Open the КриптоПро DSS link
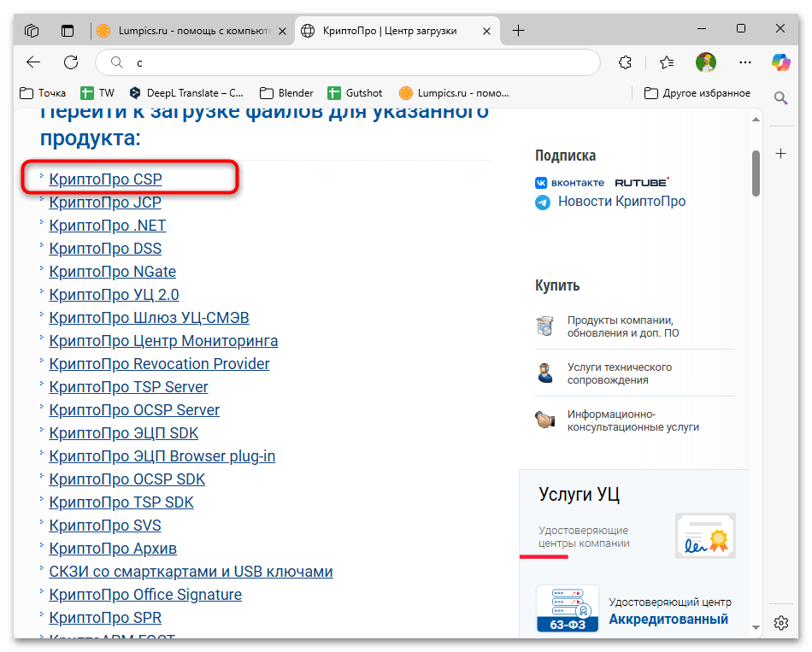Viewport: 812px width, 652px height. click(x=105, y=249)
